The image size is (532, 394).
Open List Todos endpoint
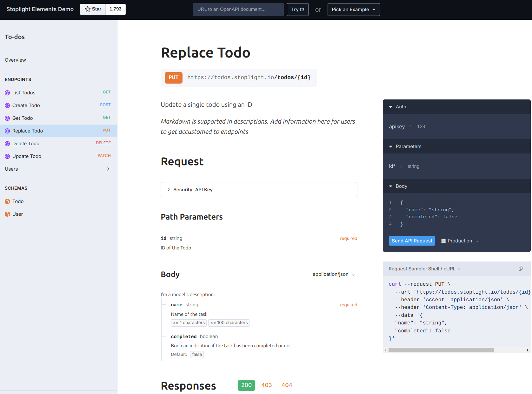tap(58, 93)
